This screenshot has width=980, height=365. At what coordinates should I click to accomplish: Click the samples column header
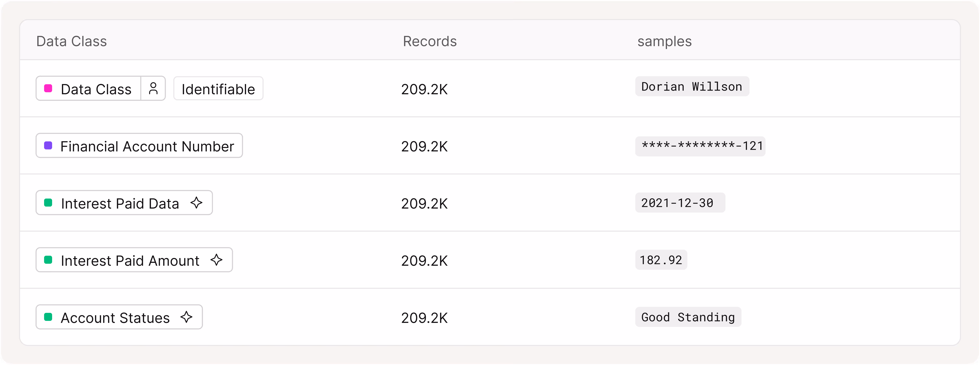(665, 41)
